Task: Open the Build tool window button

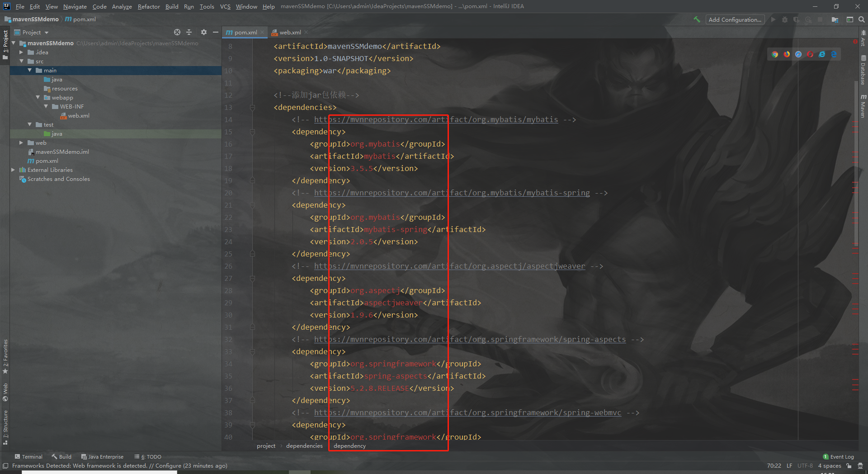Action: pos(61,456)
